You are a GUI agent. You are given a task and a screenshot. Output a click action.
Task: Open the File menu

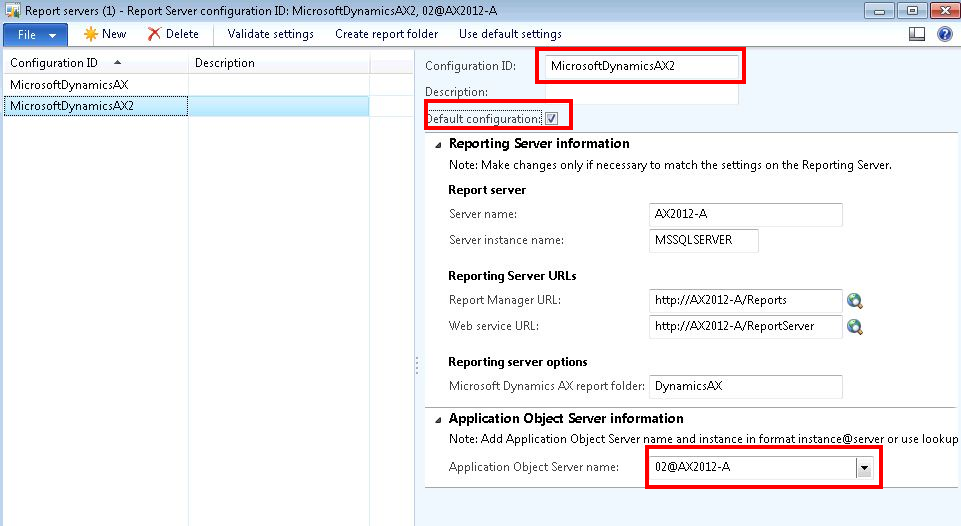click(35, 34)
